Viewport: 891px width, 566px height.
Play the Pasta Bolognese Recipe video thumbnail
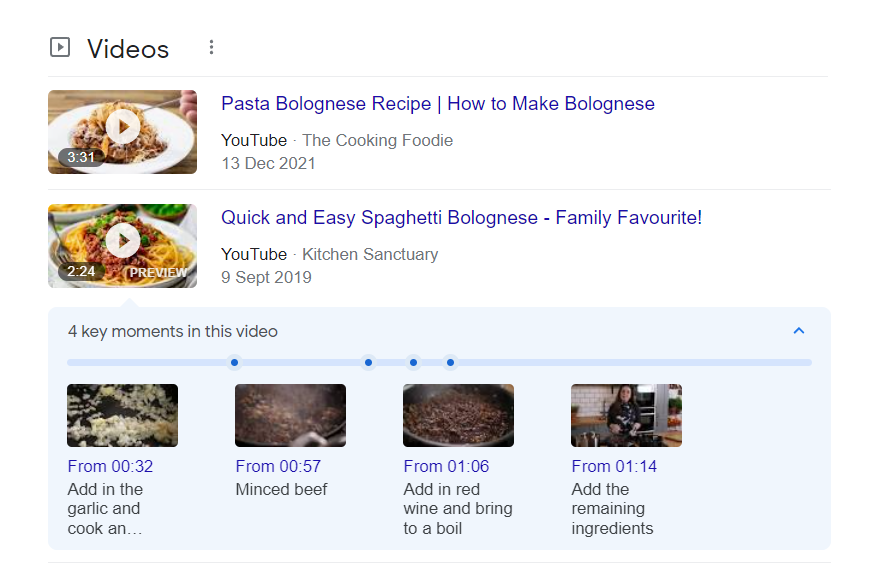coord(122,131)
